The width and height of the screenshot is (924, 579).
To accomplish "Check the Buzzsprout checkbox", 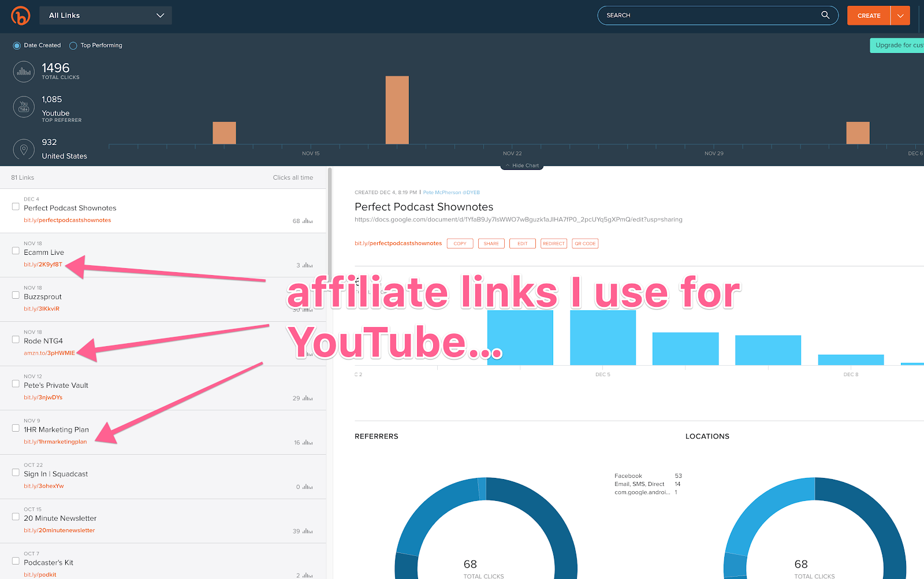I will click(16, 295).
